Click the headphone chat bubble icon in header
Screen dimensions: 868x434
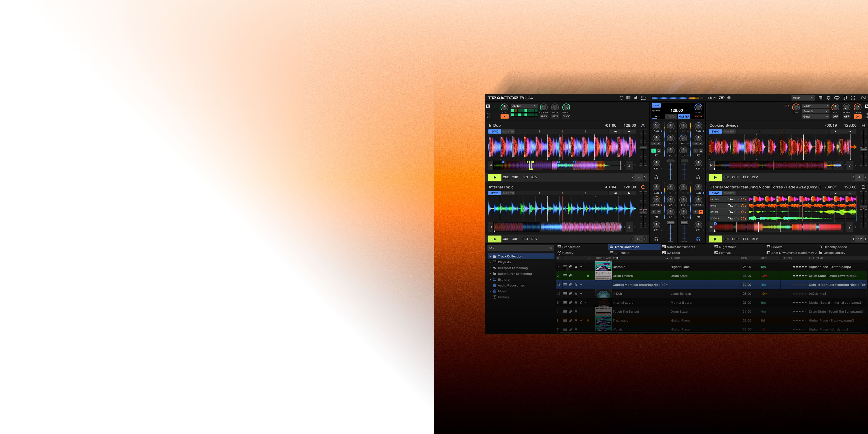(837, 98)
